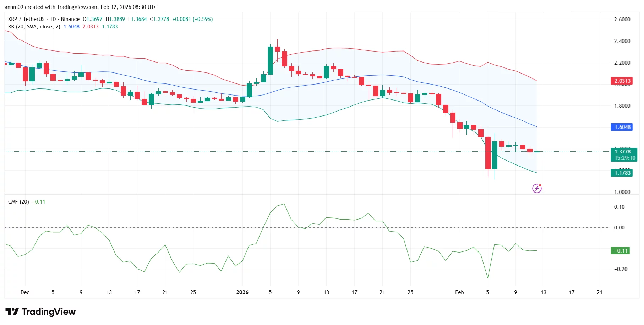The height and width of the screenshot is (325, 644).
Task: Click the 2026 marker on the time axis
Action: (242, 292)
